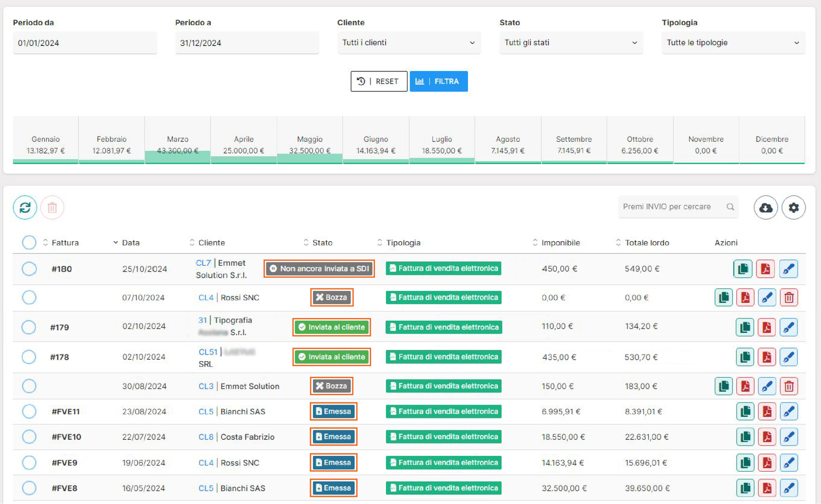Open table settings gear icon
This screenshot has width=821, height=504.
pyautogui.click(x=793, y=208)
